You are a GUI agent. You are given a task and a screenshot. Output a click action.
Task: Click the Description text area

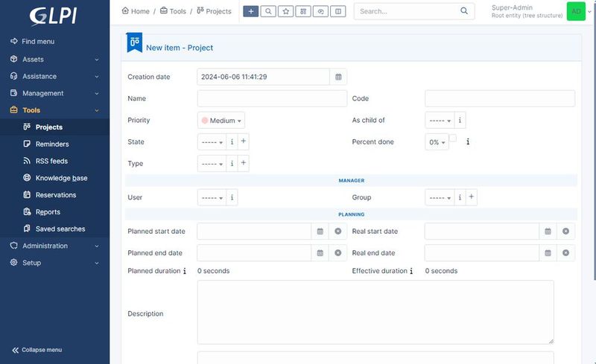(375, 313)
